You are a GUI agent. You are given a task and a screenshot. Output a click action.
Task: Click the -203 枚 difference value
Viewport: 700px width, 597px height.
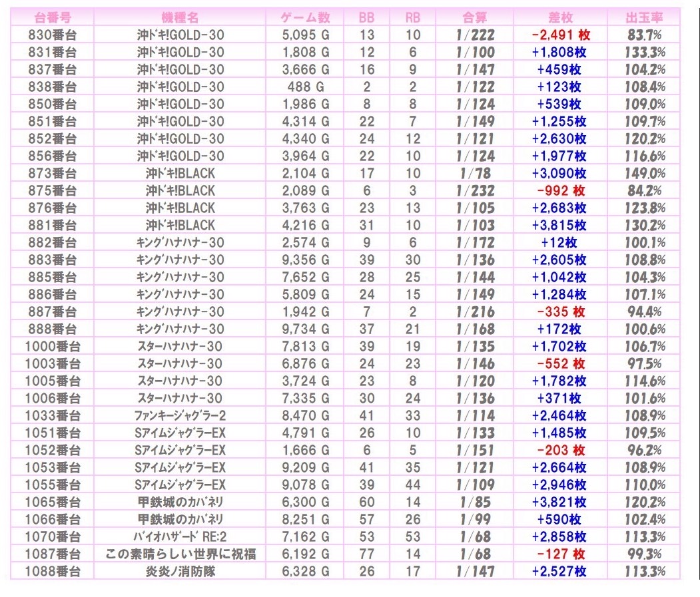click(561, 450)
